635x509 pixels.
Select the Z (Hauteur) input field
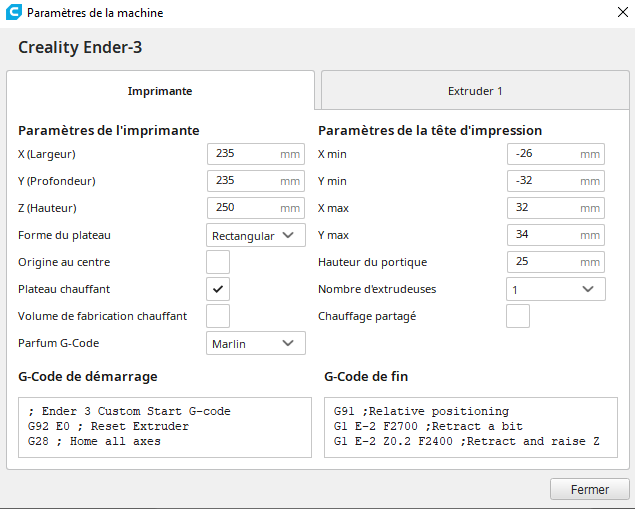pos(243,208)
